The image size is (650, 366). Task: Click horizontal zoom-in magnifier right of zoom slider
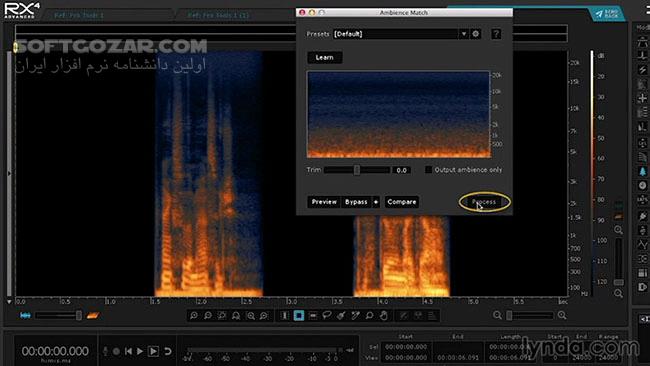[562, 316]
